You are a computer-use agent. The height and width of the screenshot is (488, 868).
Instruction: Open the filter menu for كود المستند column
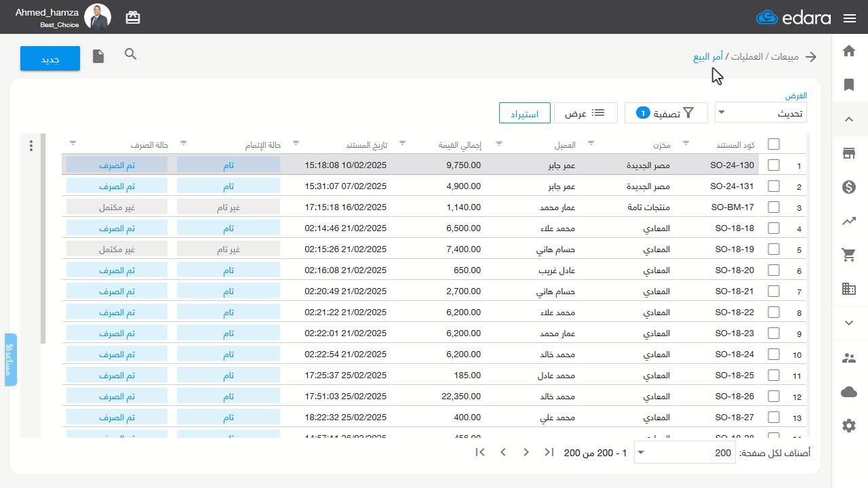[x=686, y=143]
